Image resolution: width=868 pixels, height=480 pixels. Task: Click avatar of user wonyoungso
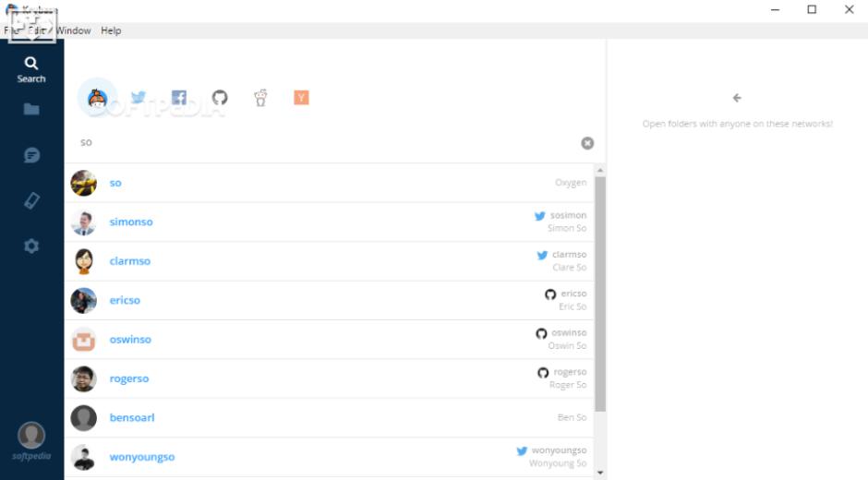(84, 457)
